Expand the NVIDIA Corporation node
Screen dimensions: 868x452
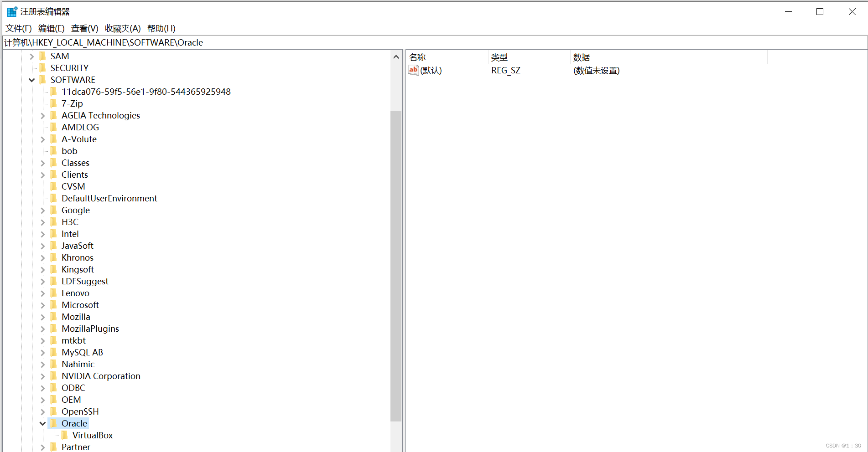tap(42, 376)
